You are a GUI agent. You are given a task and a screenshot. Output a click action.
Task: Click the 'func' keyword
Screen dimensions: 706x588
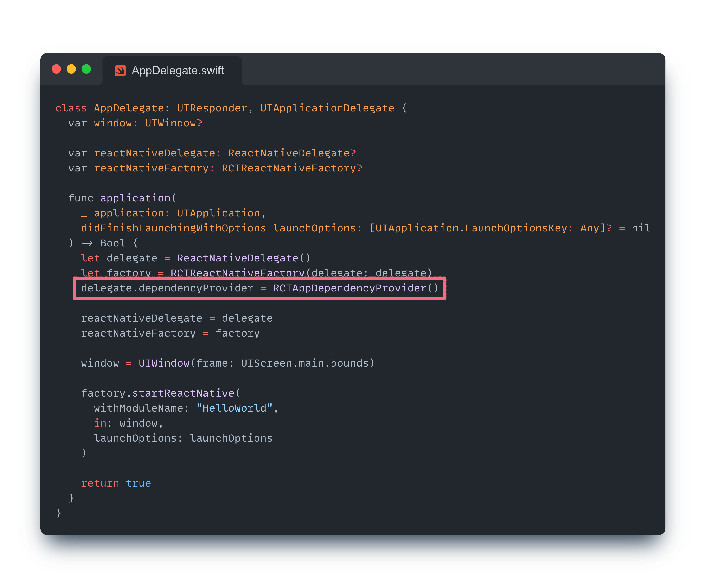pos(81,198)
